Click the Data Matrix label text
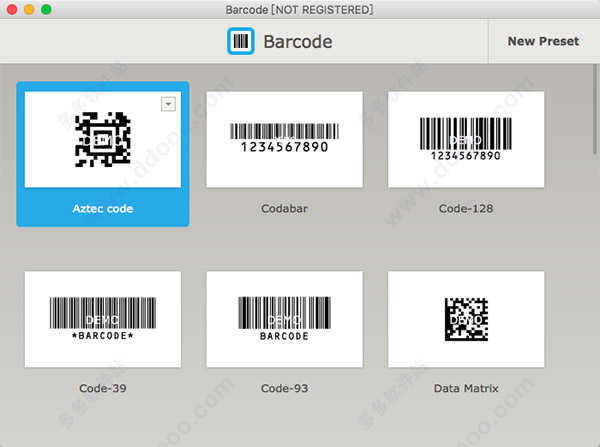This screenshot has height=447, width=600. [x=466, y=388]
